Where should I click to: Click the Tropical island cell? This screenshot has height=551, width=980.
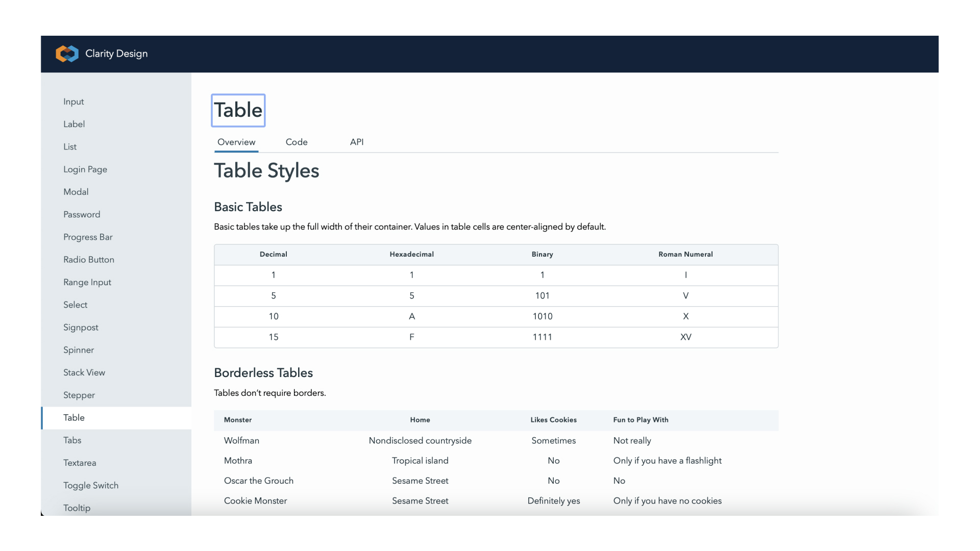[x=420, y=461]
